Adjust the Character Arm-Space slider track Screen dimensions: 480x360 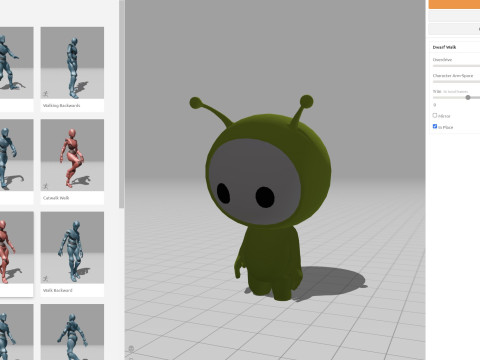coord(456,81)
